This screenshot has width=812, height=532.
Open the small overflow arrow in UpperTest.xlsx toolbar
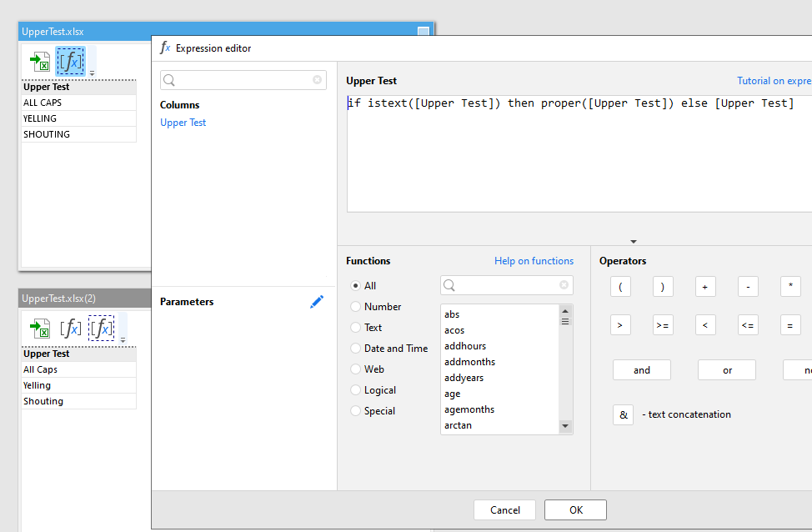coord(93,73)
